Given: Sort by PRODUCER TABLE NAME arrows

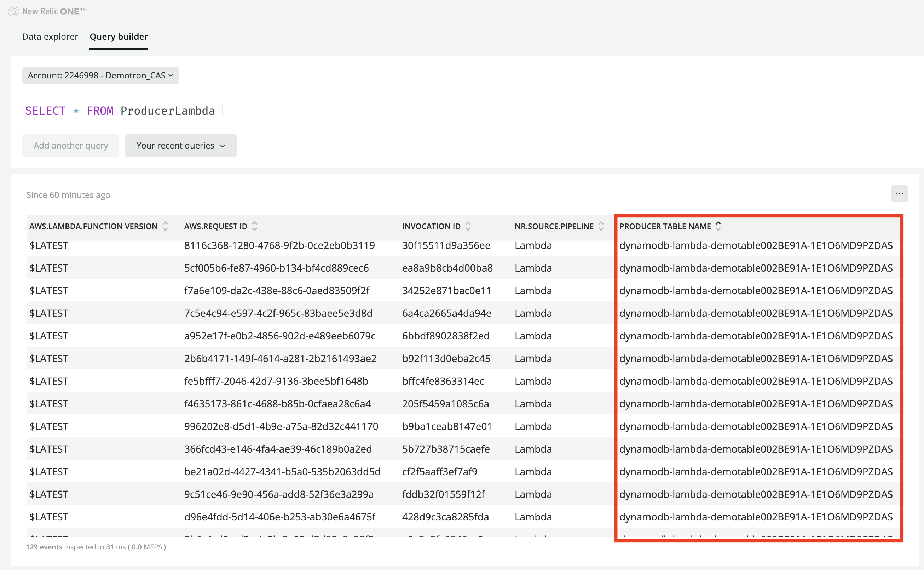Looking at the screenshot, I should point(718,226).
